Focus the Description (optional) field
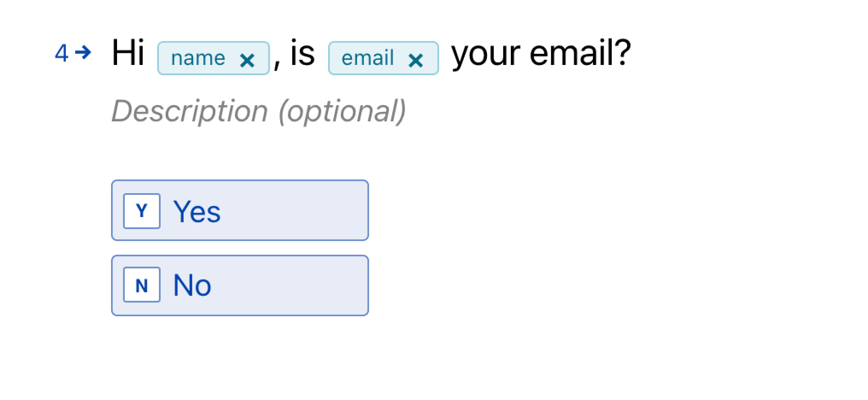The height and width of the screenshot is (400, 868). 259,111
